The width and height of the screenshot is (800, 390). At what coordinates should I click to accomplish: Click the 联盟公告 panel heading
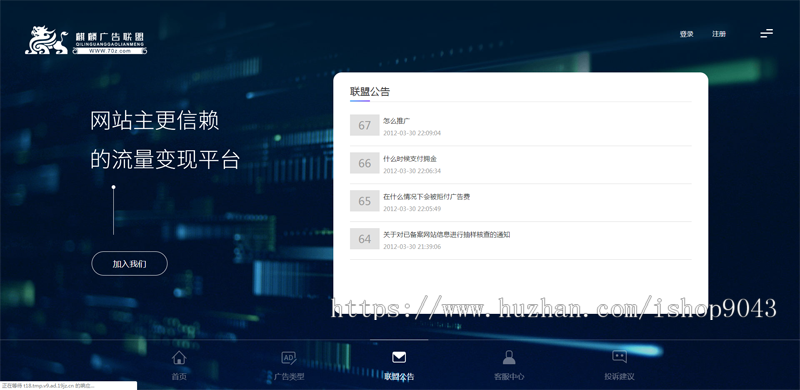370,92
